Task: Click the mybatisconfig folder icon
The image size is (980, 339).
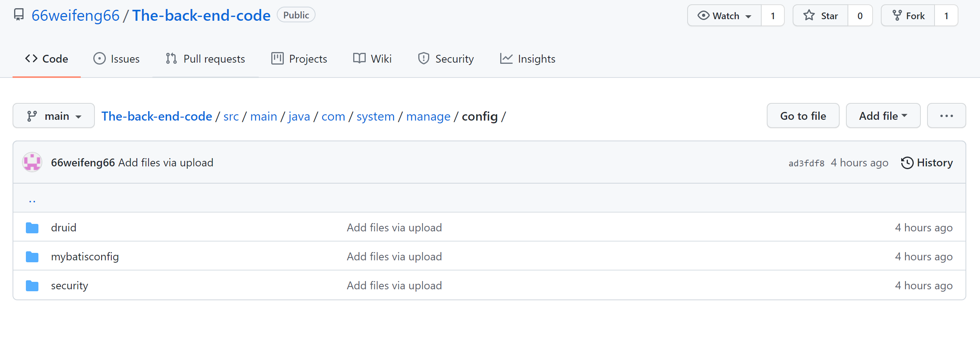Action: click(32, 257)
